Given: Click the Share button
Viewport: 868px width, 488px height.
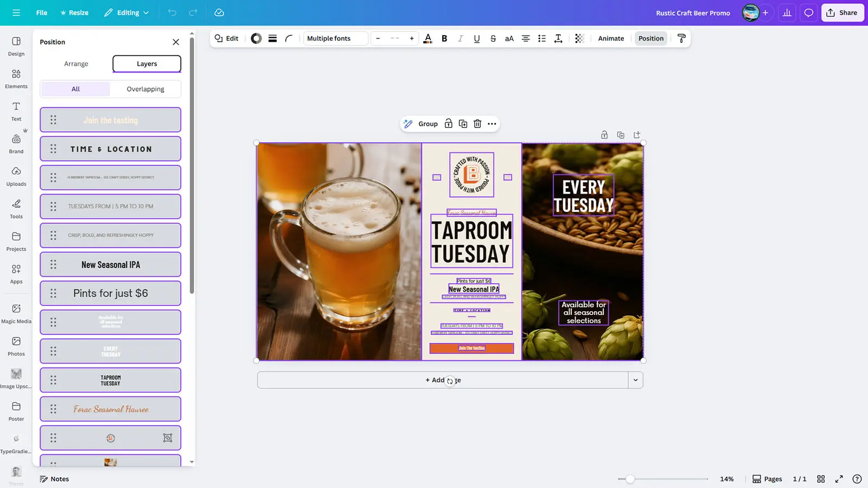Looking at the screenshot, I should pos(842,12).
